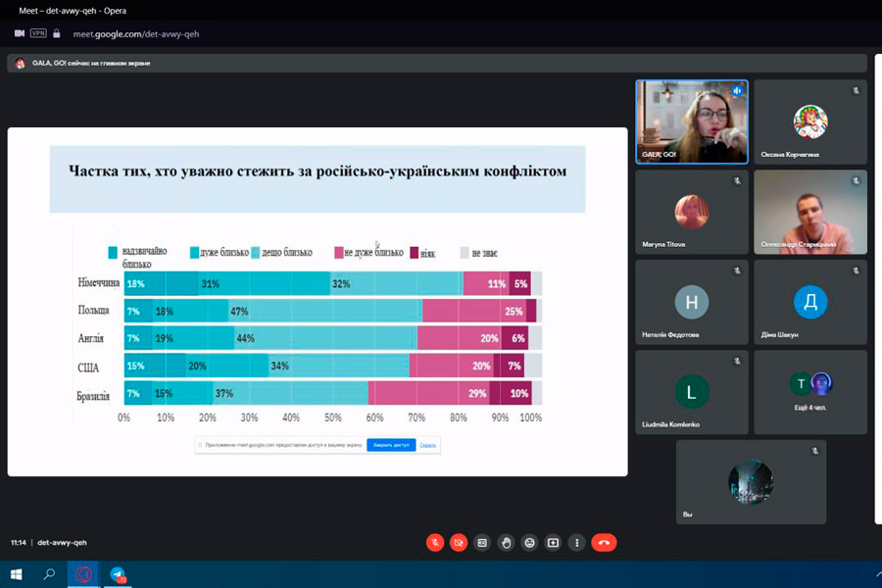Click the 'Закрыть доступ' button in slide
882x588 pixels.
(391, 445)
